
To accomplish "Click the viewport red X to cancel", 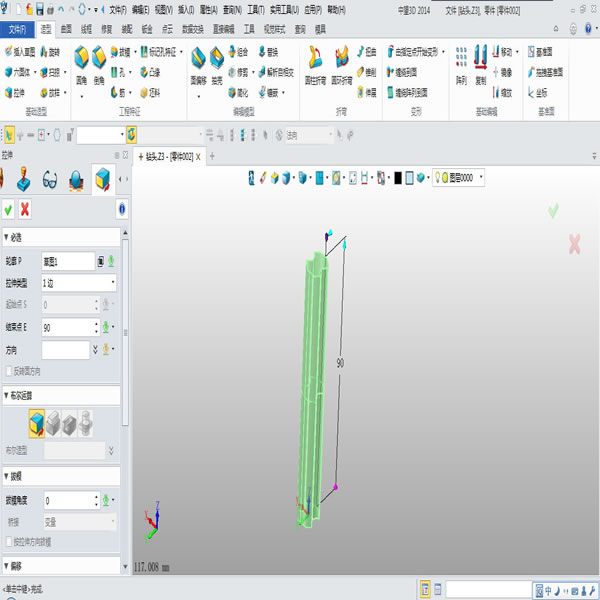I will click(x=574, y=244).
